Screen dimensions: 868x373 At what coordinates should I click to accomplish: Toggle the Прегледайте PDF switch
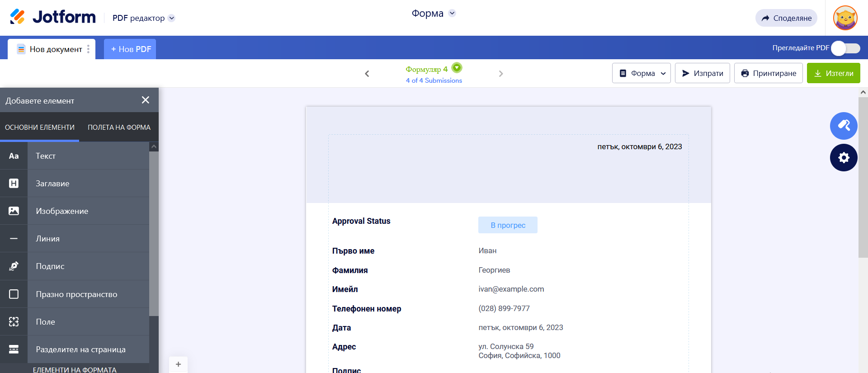(846, 48)
